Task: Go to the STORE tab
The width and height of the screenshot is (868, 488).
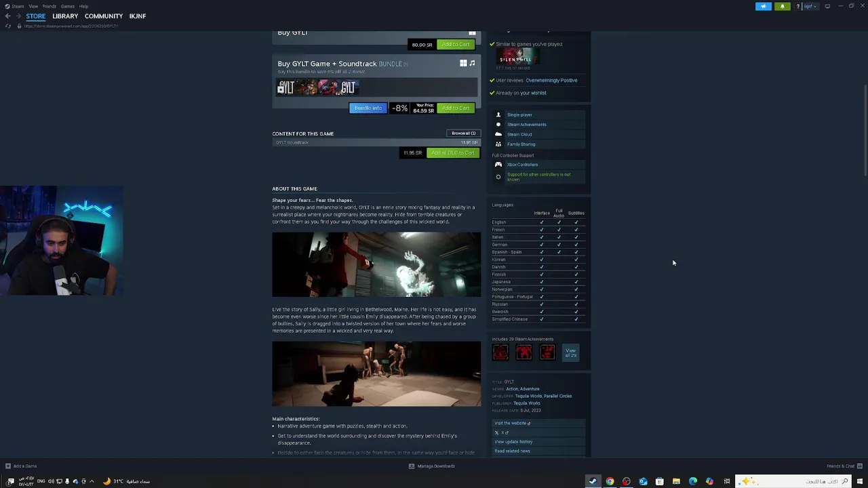Action: pyautogui.click(x=36, y=16)
